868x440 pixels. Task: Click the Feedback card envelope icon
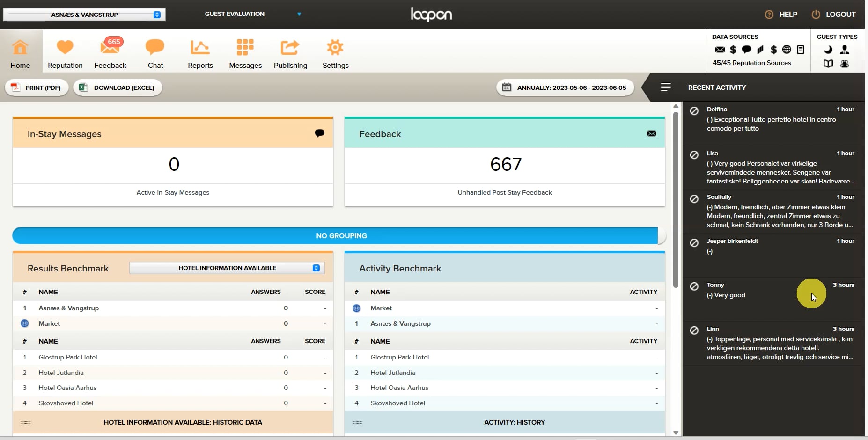651,133
